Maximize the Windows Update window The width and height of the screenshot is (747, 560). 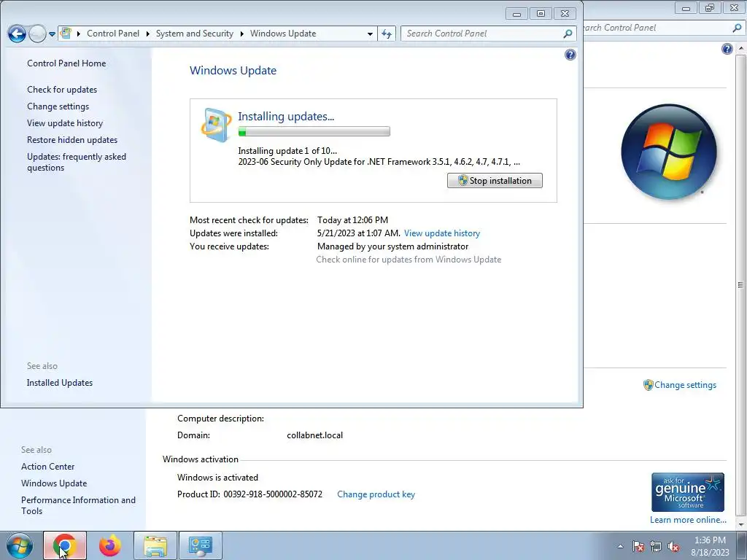(541, 13)
